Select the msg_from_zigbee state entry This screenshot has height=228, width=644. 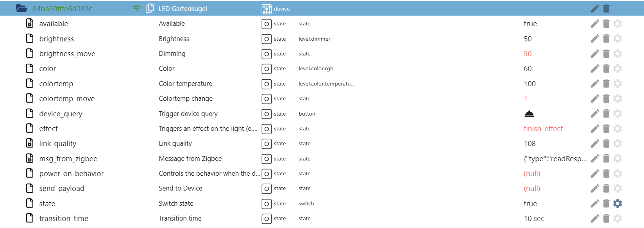(x=68, y=159)
